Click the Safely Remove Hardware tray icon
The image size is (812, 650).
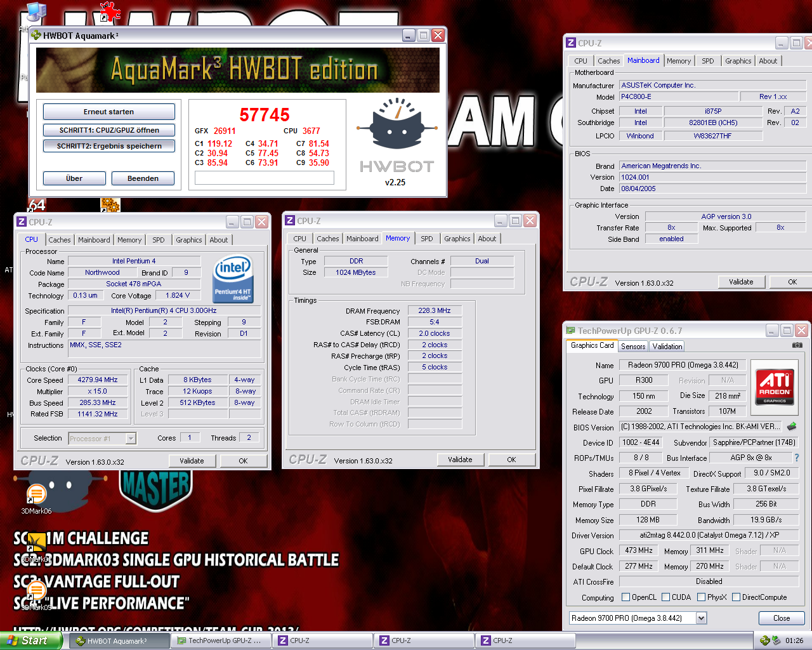pos(776,640)
